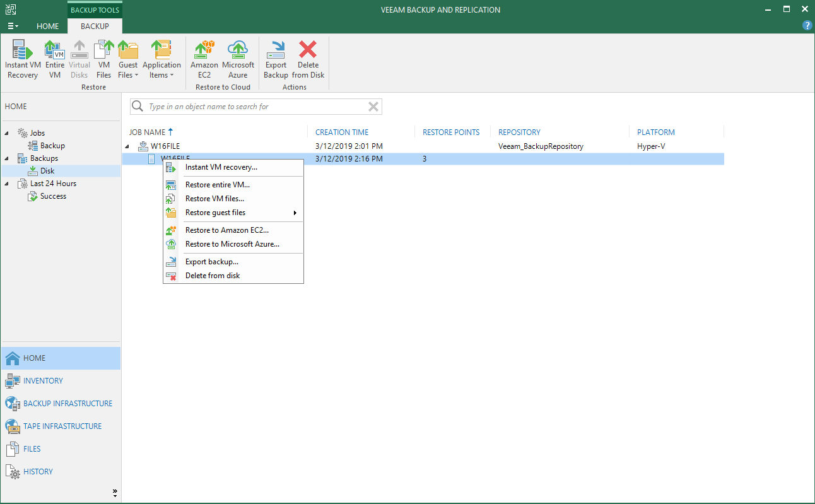Screen dimensions: 815x504
Task: Choose Instant VM recovery... from context menu
Action: (x=233, y=167)
